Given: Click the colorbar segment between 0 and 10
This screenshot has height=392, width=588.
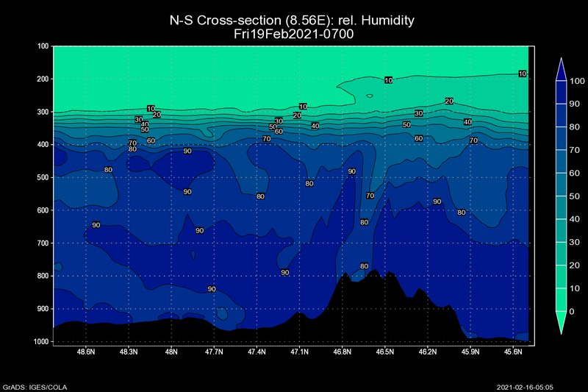Looking at the screenshot, I should [561, 300].
